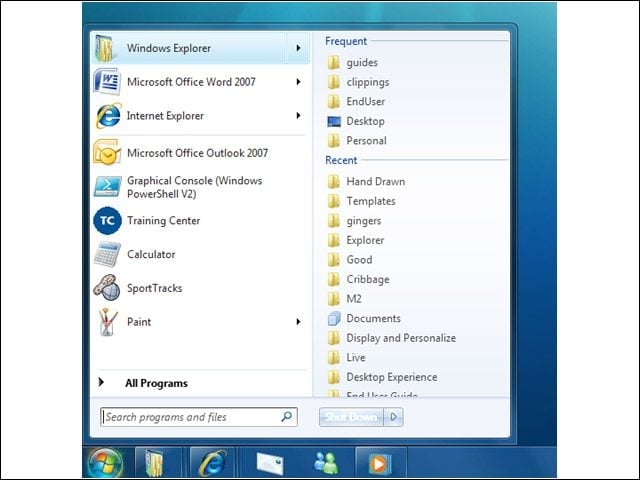Expand the Word 2007 jump list arrow
Viewport: 640px width, 480px height.
[x=298, y=82]
